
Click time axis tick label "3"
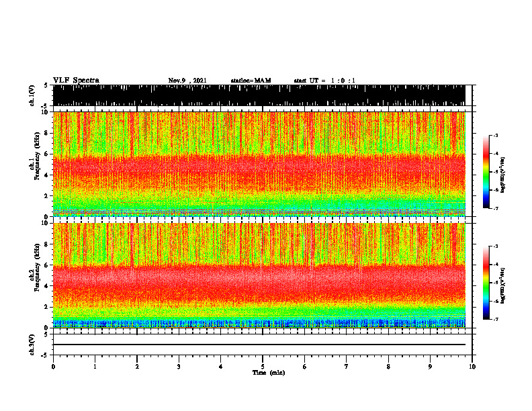(179, 367)
